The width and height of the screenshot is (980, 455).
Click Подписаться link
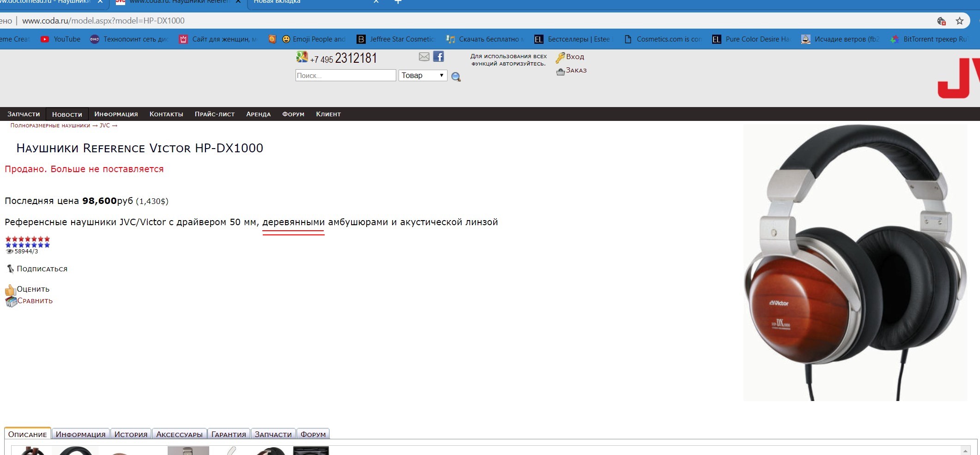point(42,269)
